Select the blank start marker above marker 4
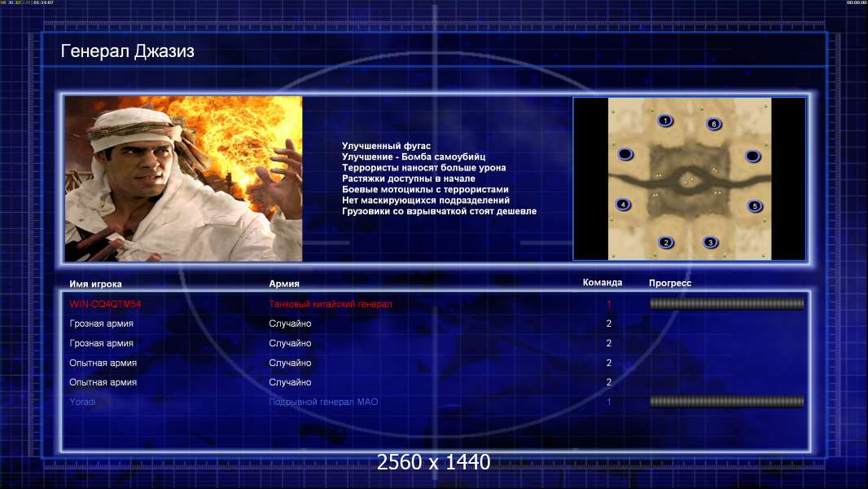The height and width of the screenshot is (489, 868). pos(625,153)
